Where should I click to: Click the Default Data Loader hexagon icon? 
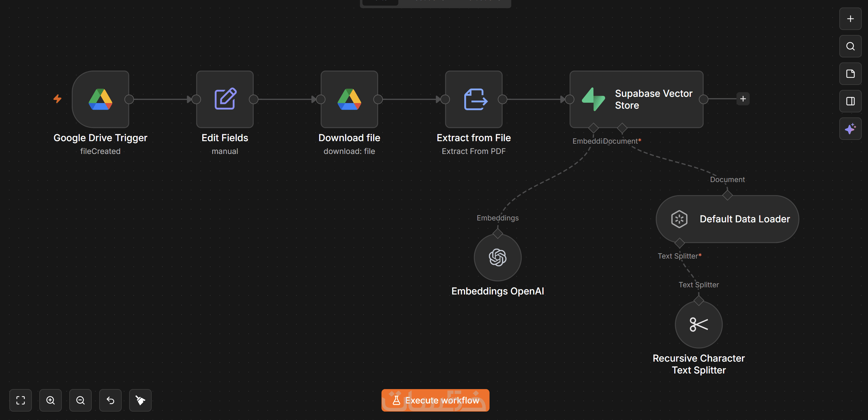pyautogui.click(x=679, y=219)
